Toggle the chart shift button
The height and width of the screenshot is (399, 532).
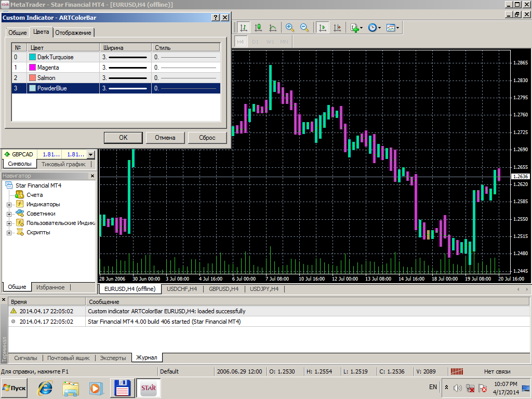[x=337, y=28]
